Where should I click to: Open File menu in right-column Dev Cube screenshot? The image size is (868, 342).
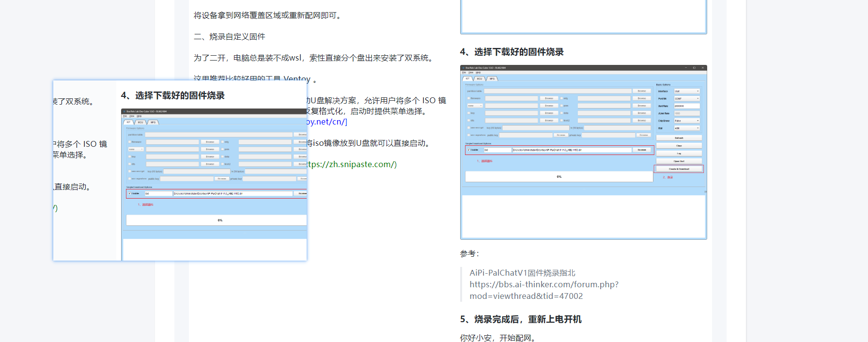[x=464, y=73]
